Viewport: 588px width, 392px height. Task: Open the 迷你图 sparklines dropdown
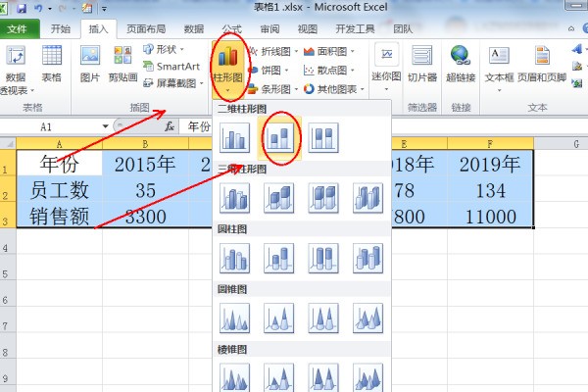386,69
